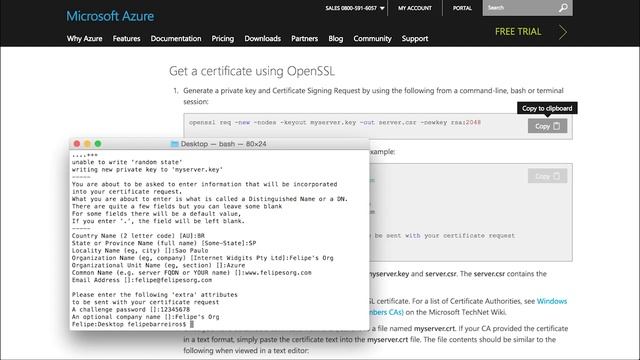Viewport: 640px width, 360px height.
Task: Click the terminal prompt 'Felipe:Desktop felipebarreiros$'
Action: point(129,324)
